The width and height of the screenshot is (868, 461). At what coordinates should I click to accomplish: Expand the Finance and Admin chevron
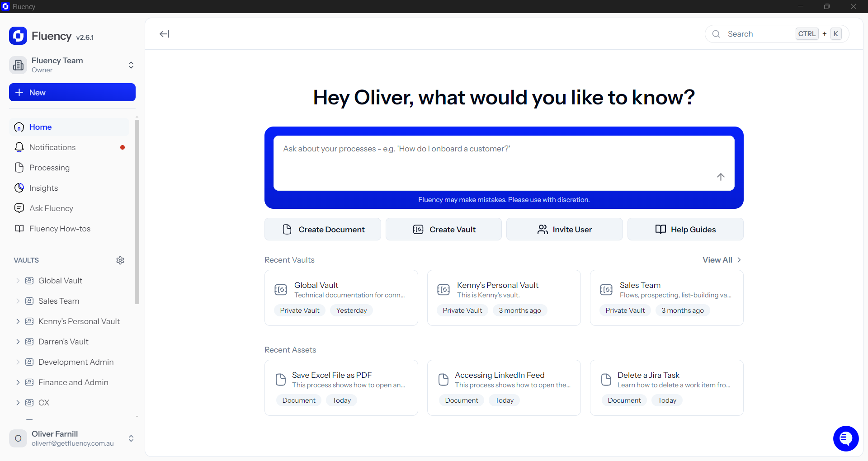(18, 382)
